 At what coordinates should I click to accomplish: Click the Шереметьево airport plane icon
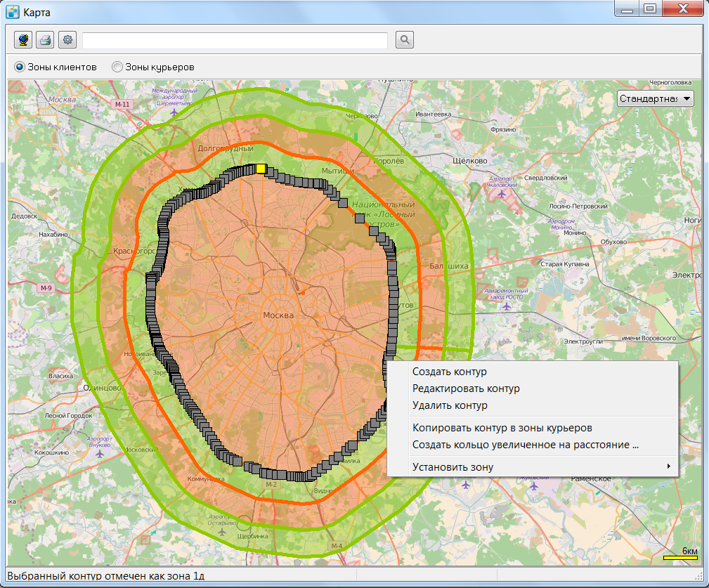pyautogui.click(x=174, y=112)
